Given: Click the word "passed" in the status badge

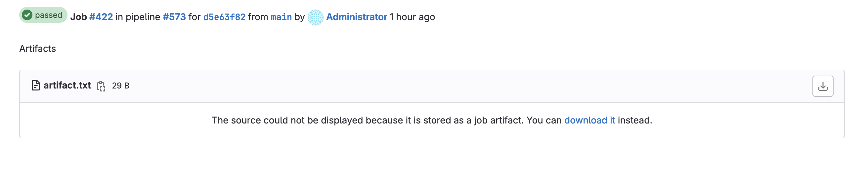Looking at the screenshot, I should click(x=49, y=15).
